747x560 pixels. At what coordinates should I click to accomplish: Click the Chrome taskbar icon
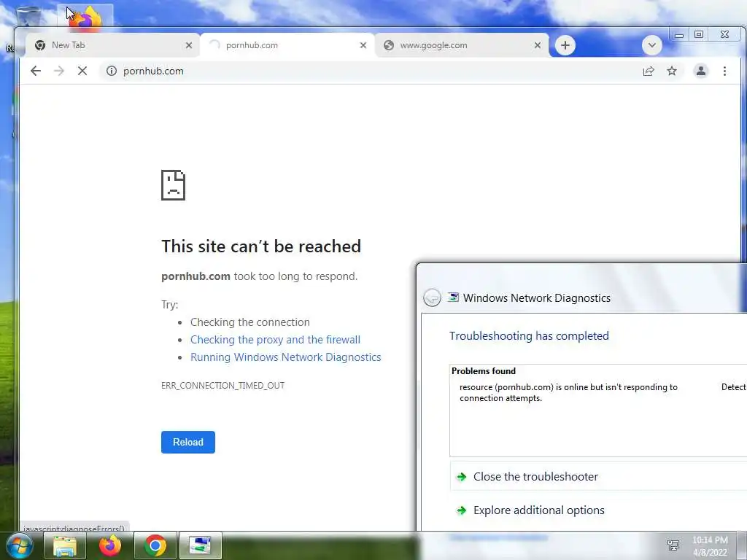pos(155,545)
